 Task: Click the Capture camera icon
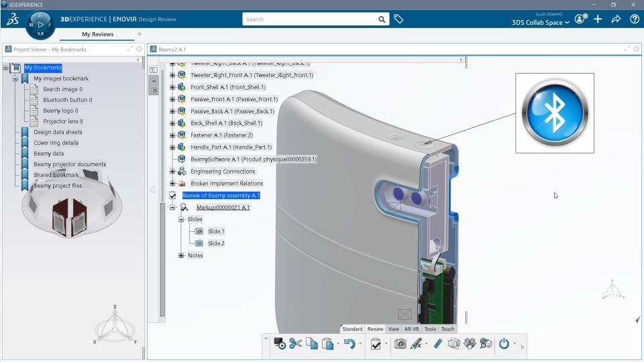[x=400, y=343]
